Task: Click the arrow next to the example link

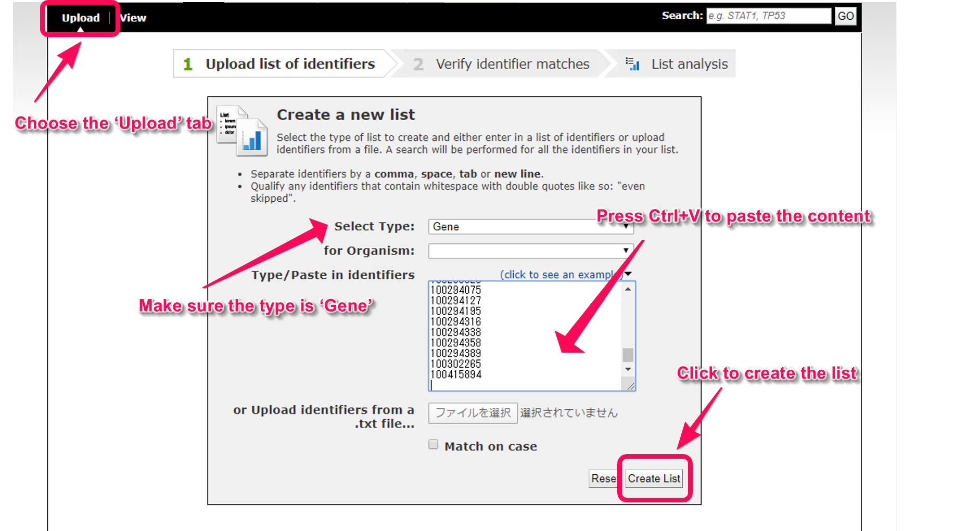Action: click(x=628, y=274)
